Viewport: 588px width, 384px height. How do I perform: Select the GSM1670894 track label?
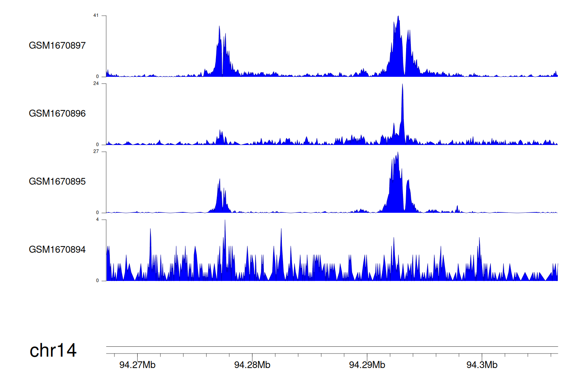(57, 250)
